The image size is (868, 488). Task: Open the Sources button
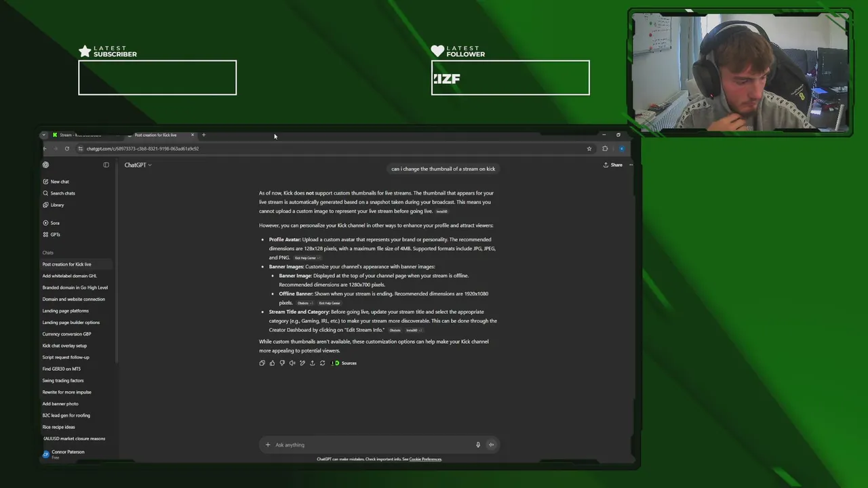[344, 363]
